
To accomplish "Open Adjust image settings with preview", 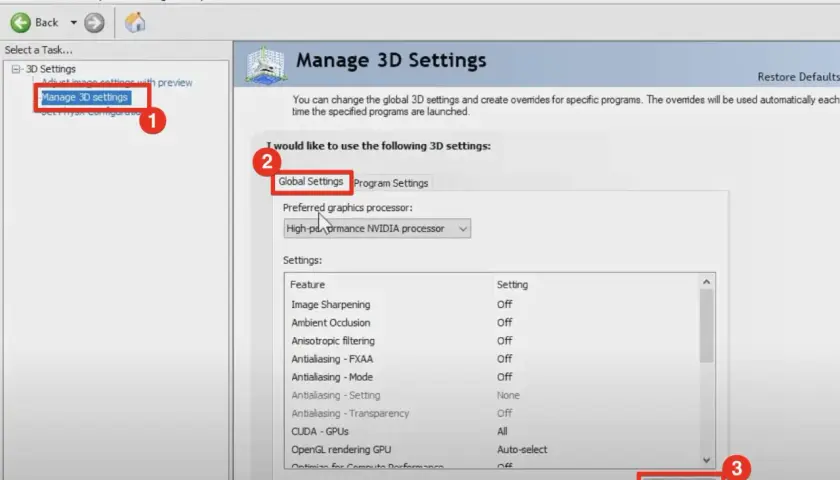I will click(x=117, y=82).
